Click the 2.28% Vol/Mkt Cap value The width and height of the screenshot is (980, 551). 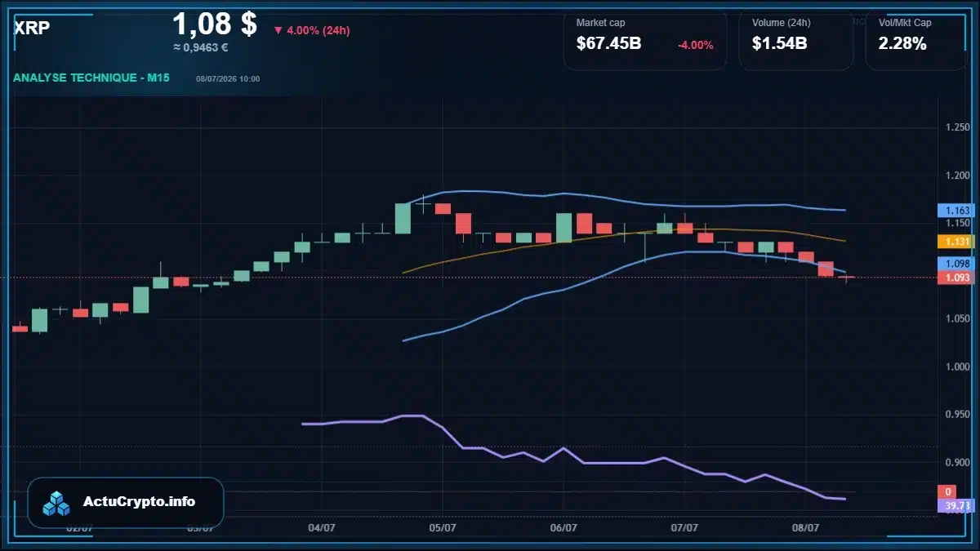902,44
